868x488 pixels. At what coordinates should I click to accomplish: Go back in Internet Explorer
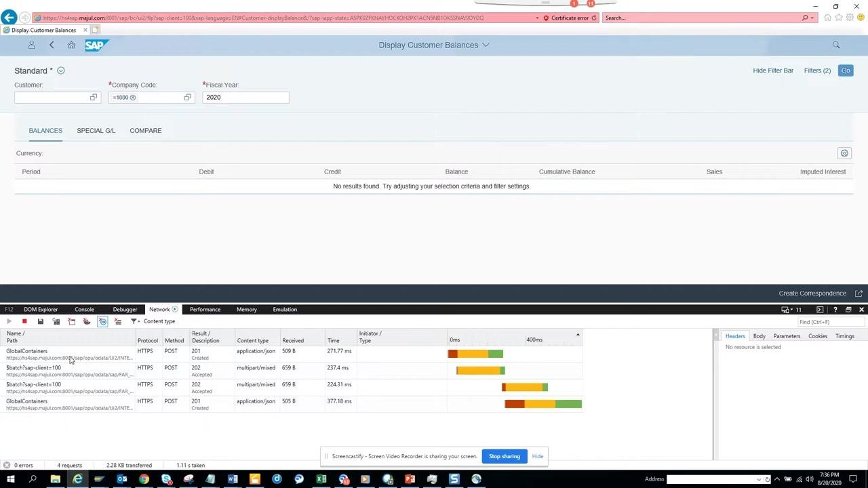coord(9,18)
